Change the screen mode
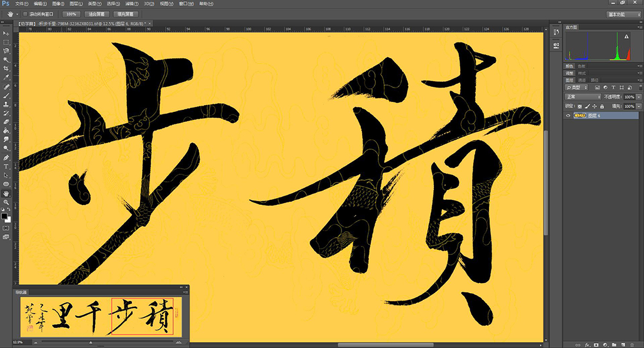 6,237
